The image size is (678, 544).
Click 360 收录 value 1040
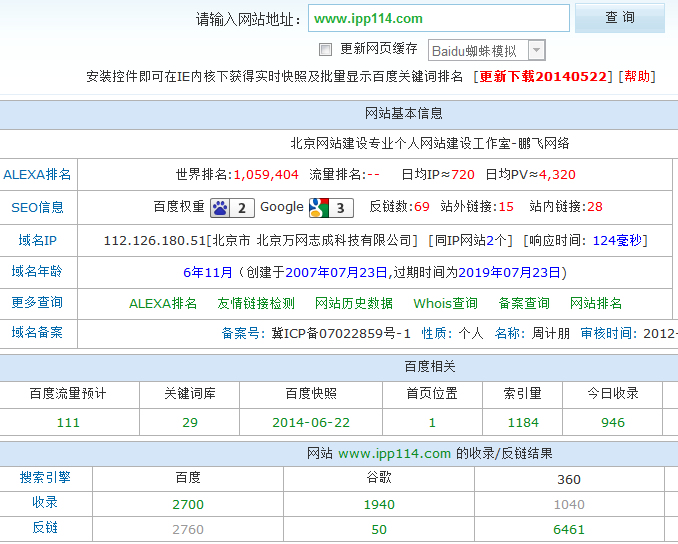(569, 505)
